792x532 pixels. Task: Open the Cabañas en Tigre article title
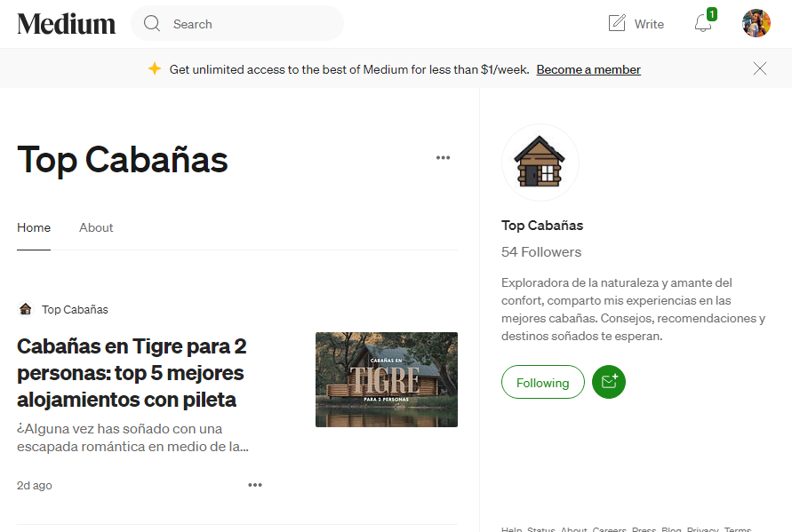(132, 373)
